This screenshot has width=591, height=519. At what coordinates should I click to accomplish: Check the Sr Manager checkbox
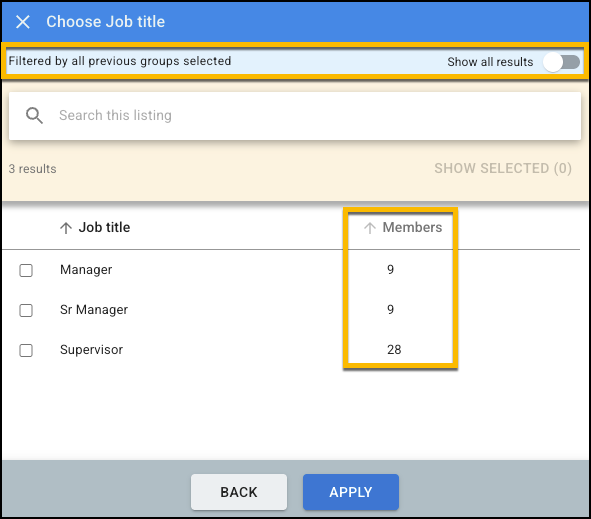point(26,310)
